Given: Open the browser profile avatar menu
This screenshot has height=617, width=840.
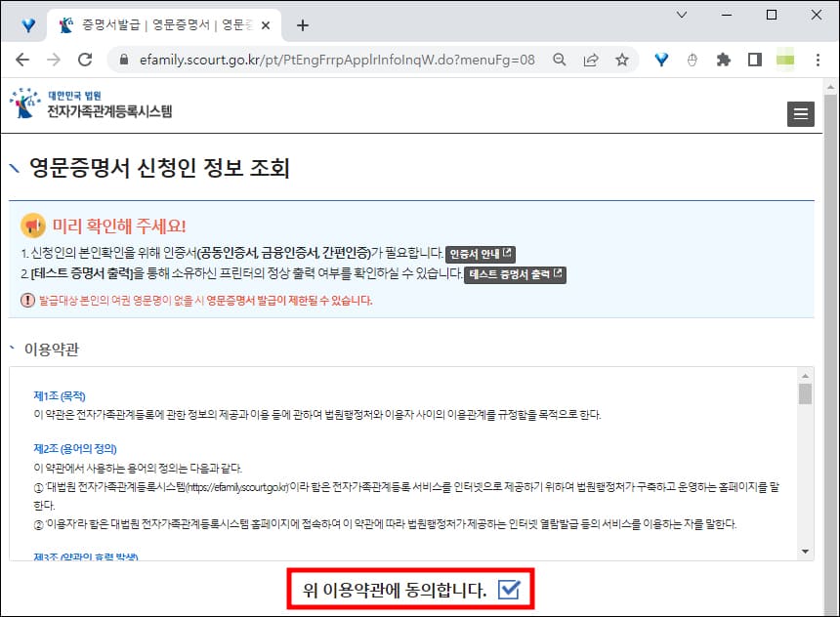Looking at the screenshot, I should click(x=784, y=60).
